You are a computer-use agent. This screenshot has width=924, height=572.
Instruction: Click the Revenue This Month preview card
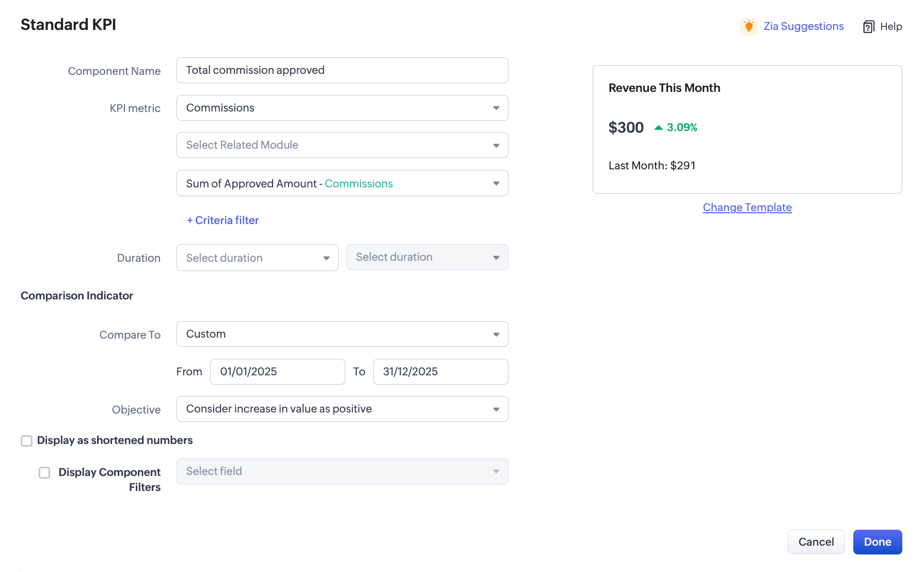[747, 129]
